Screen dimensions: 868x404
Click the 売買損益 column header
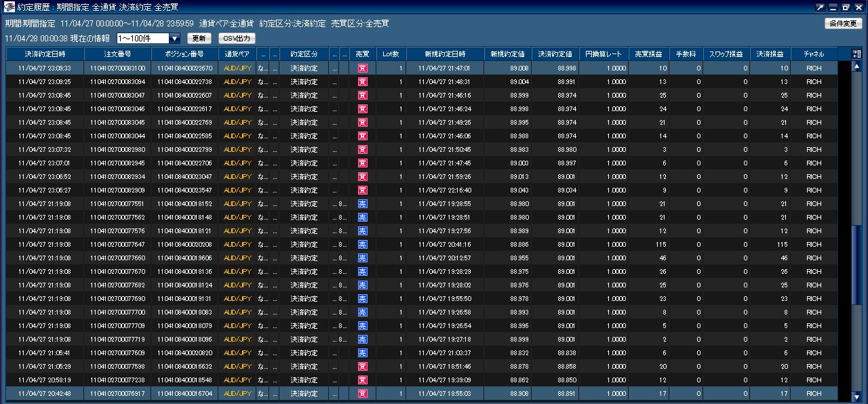649,54
